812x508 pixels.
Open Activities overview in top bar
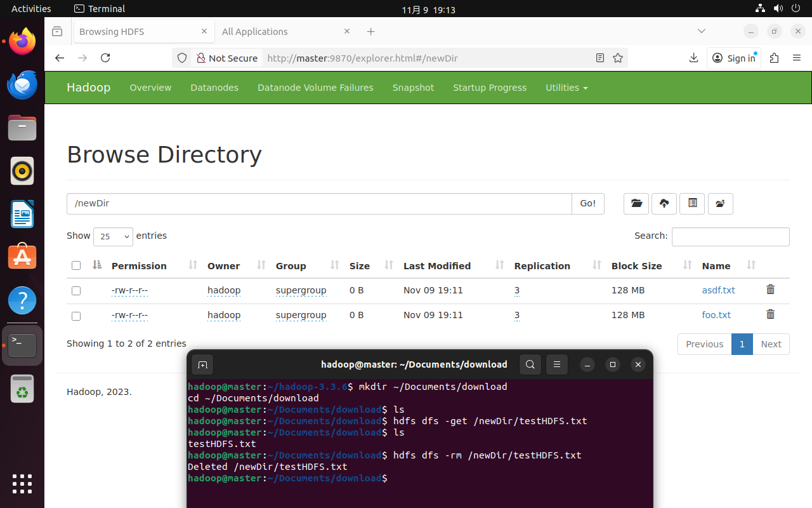[31, 9]
